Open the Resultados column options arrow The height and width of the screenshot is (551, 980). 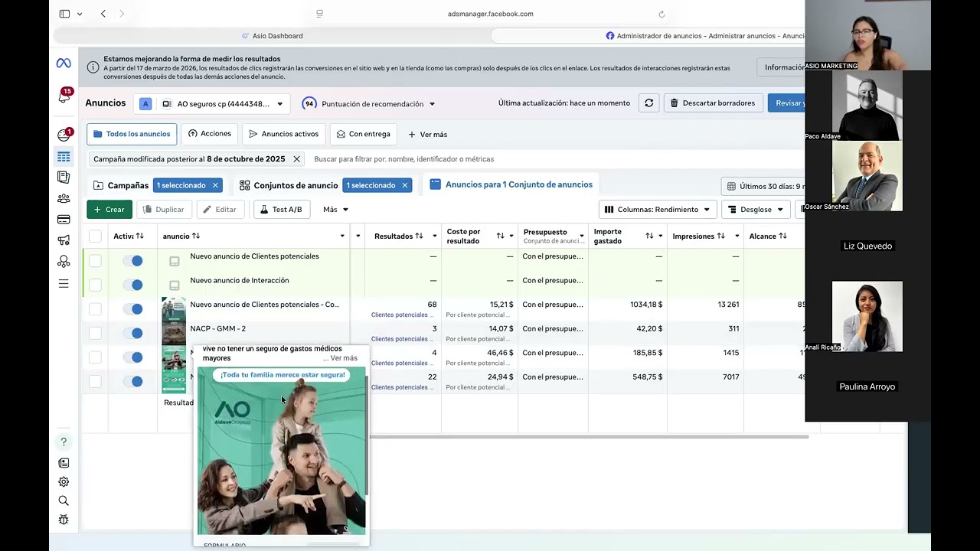434,236
